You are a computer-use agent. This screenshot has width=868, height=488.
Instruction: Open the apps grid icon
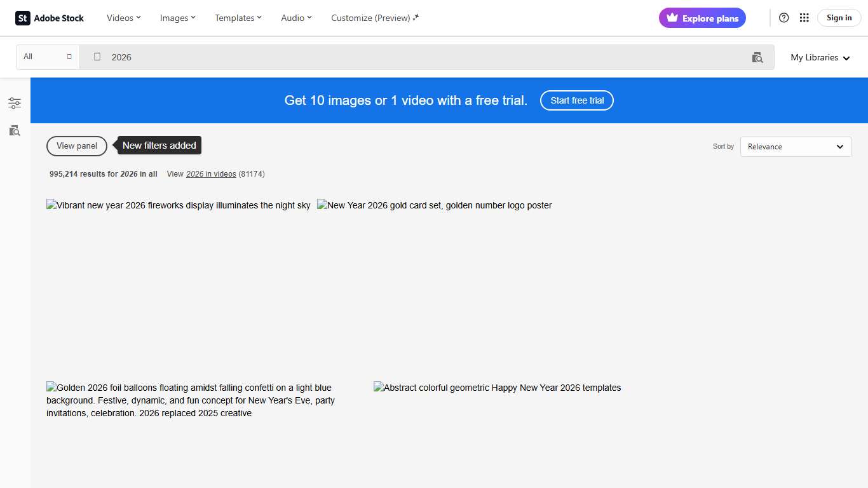tap(804, 18)
